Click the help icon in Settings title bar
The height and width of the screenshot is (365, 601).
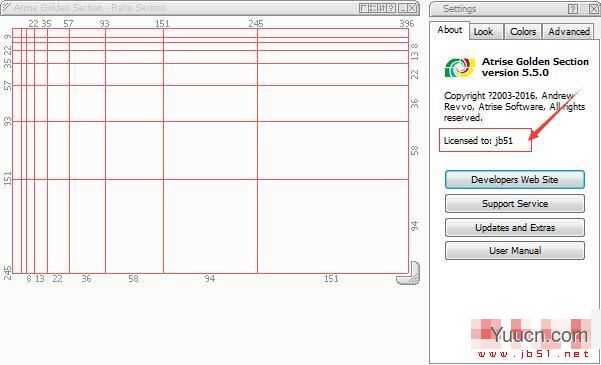point(573,9)
